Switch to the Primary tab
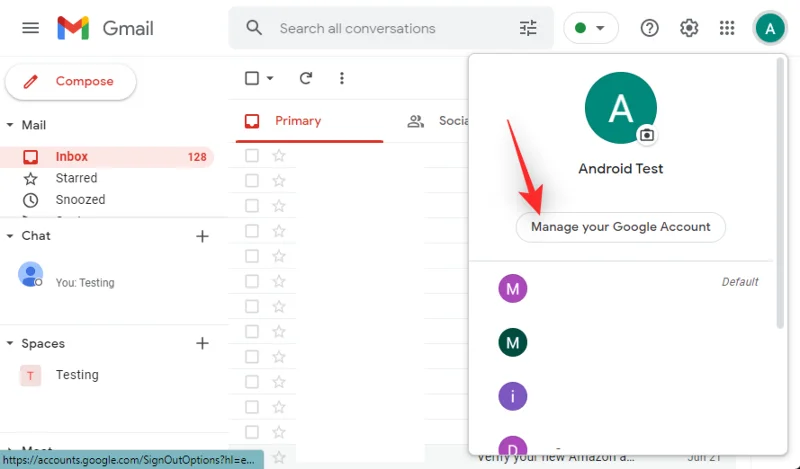Screen dimensions: 800x469 point(309,121)
